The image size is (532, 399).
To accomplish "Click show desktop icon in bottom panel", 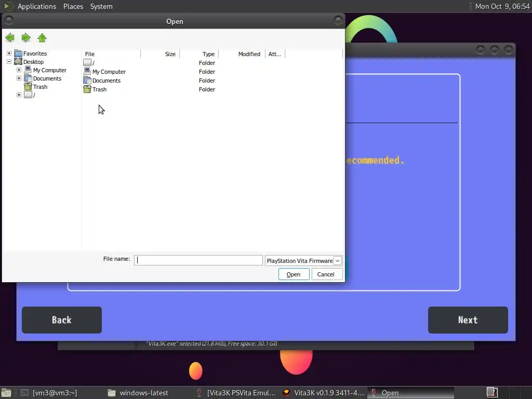I will click(x=6, y=393).
